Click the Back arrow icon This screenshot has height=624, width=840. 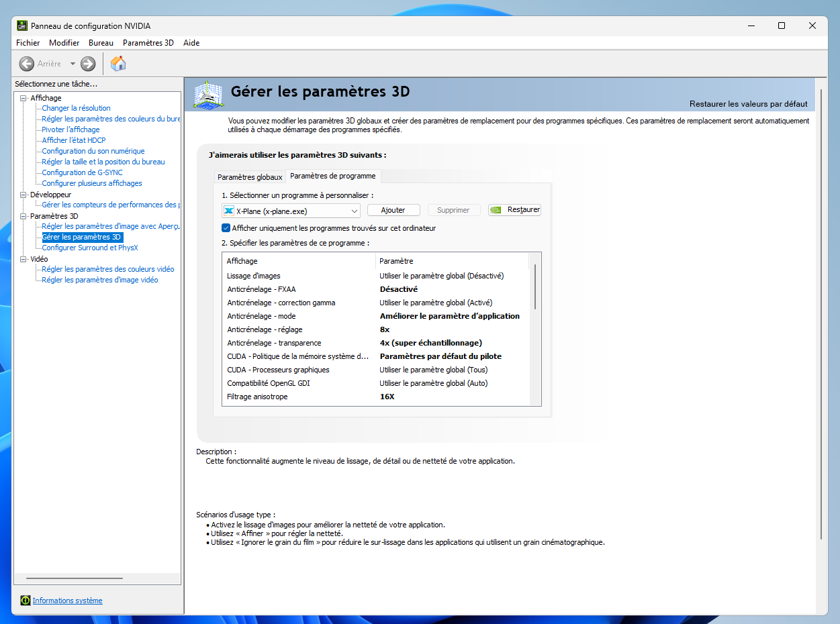27,64
